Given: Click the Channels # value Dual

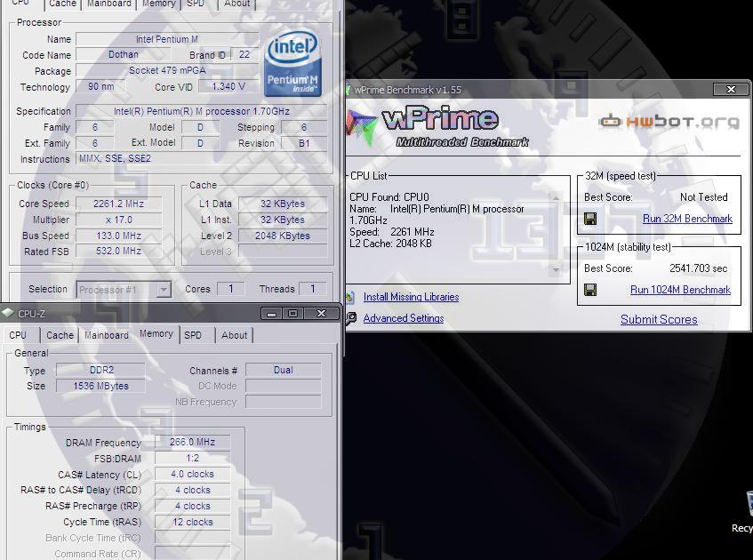Looking at the screenshot, I should point(284,370).
